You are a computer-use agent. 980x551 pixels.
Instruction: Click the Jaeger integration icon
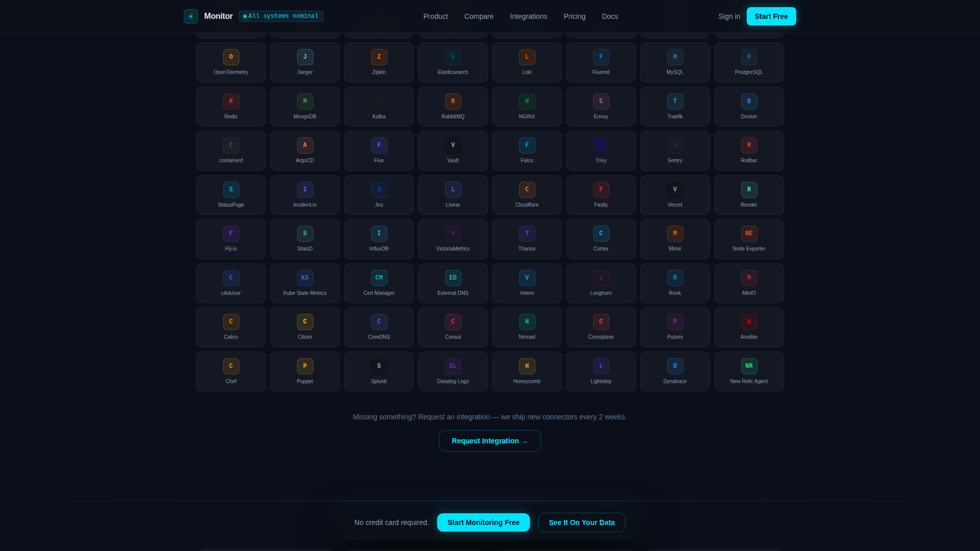[x=305, y=57]
